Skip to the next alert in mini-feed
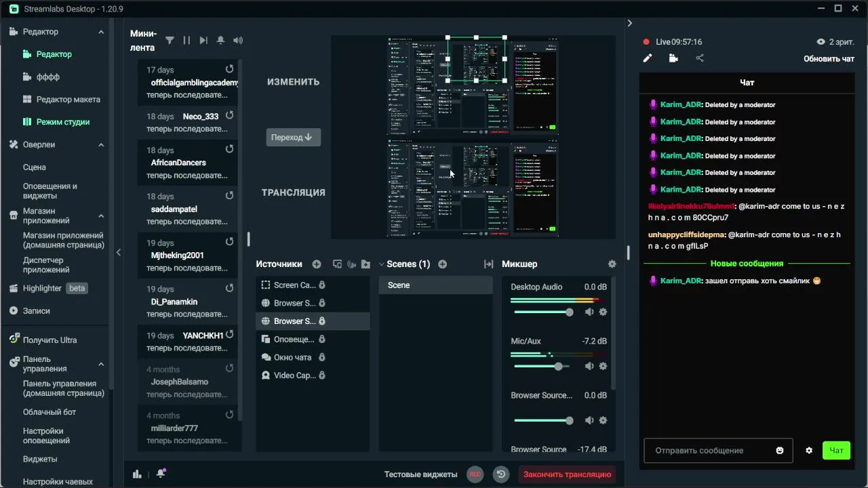The height and width of the screenshot is (488, 868). click(203, 41)
